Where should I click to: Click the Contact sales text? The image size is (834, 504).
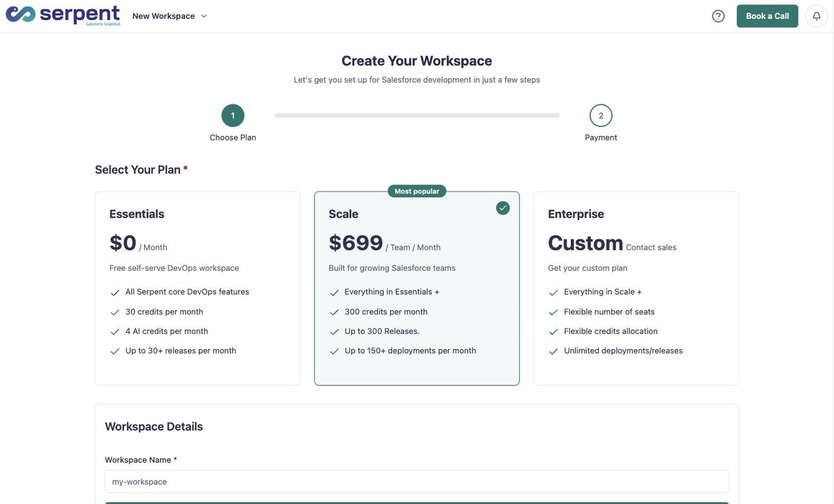(651, 247)
